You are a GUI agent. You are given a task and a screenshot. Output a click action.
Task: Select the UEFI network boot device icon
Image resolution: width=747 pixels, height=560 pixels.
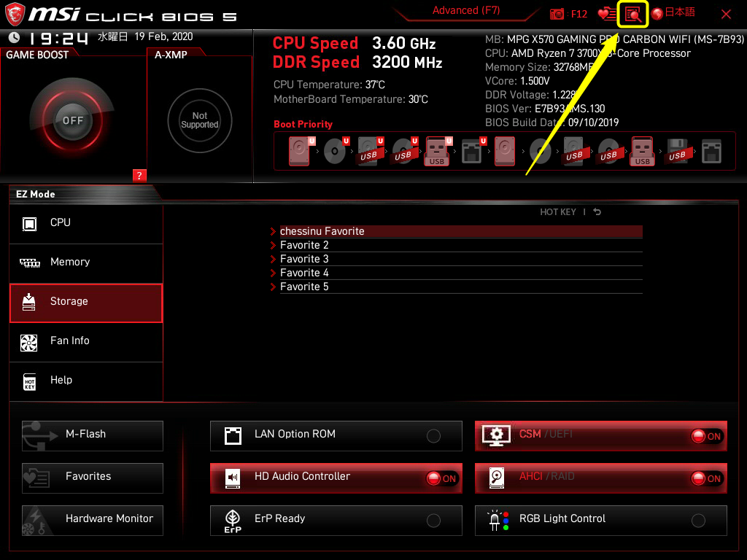tap(473, 152)
